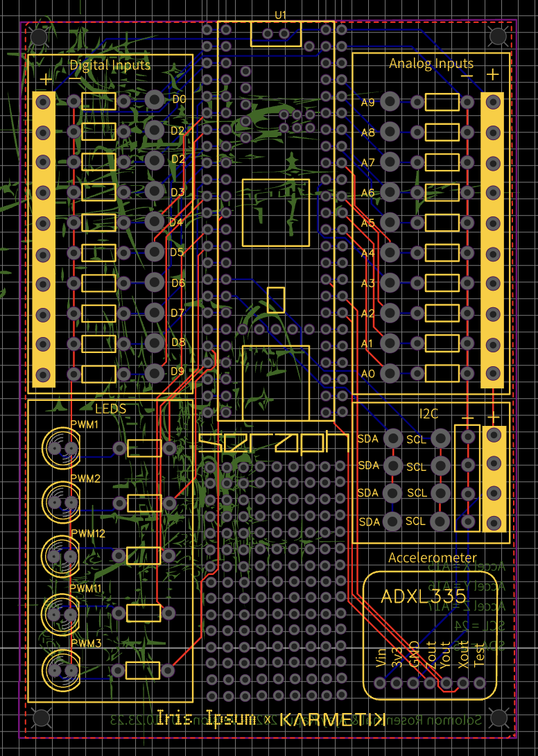Select the 'A9' analog label
Screen dimensions: 538x756
(x=368, y=103)
